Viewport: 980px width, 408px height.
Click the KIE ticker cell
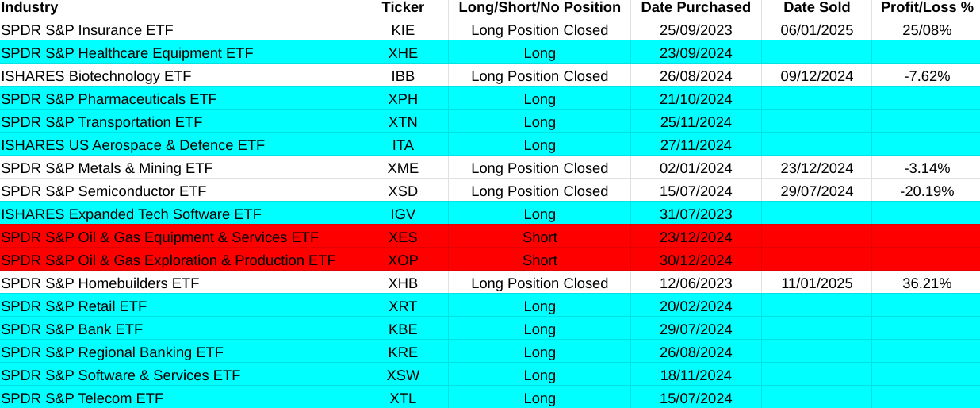coord(403,30)
